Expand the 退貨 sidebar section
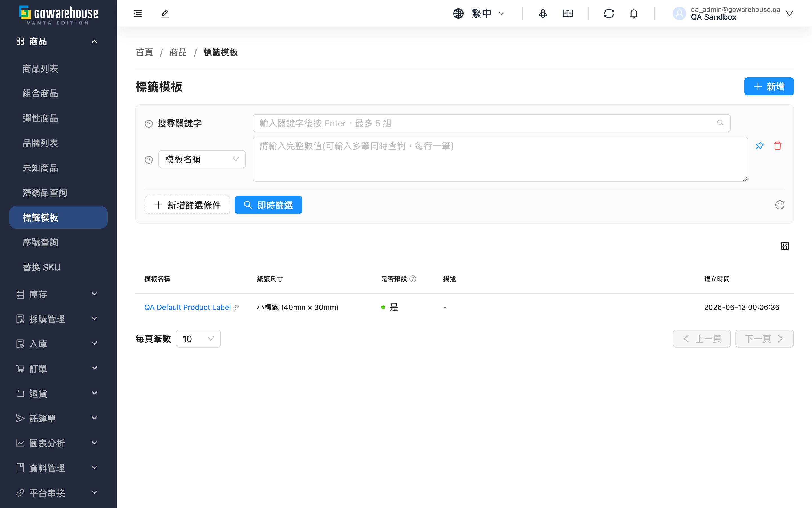Screen dimensions: 812x508 (x=58, y=393)
